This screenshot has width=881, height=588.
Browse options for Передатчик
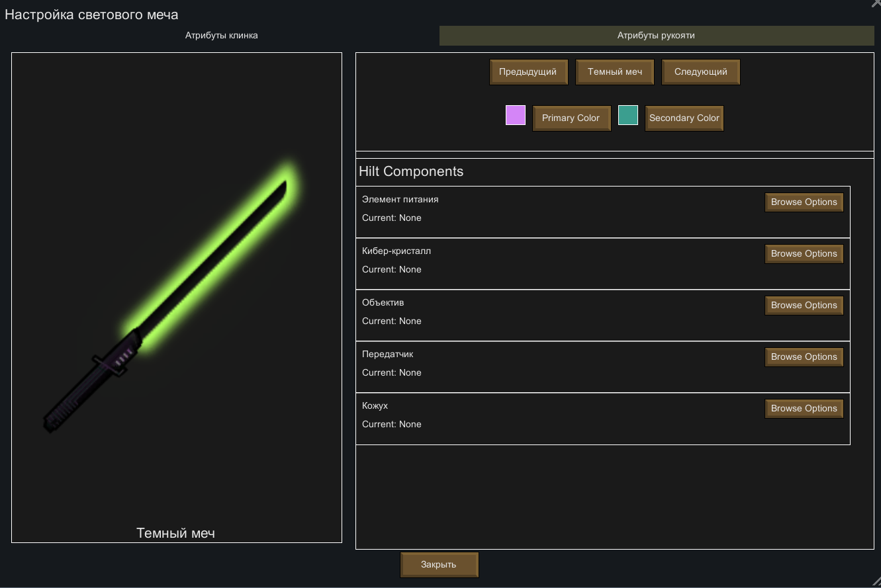[x=804, y=357]
